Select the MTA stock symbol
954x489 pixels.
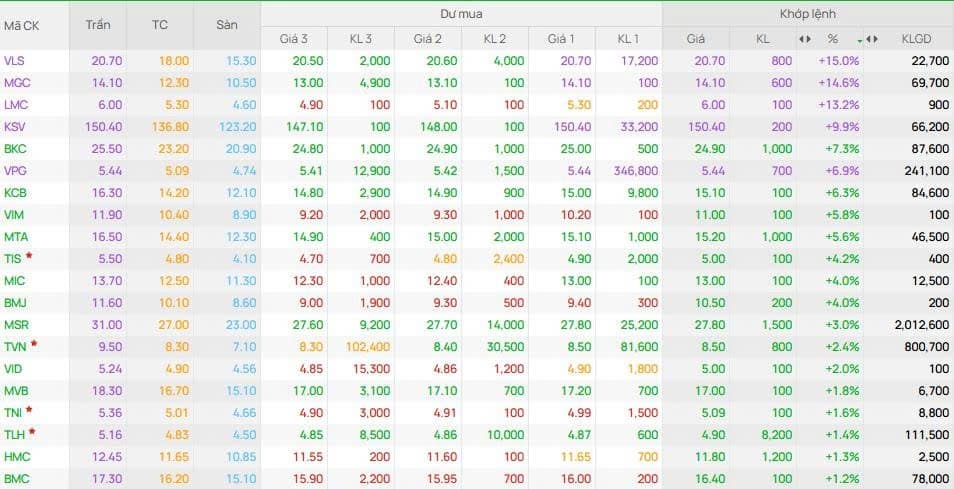coord(16,237)
